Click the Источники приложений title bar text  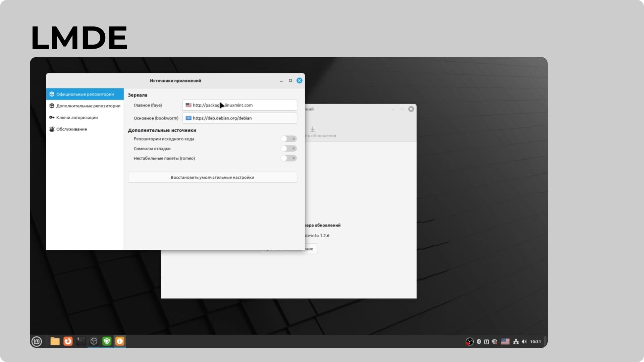click(175, 81)
